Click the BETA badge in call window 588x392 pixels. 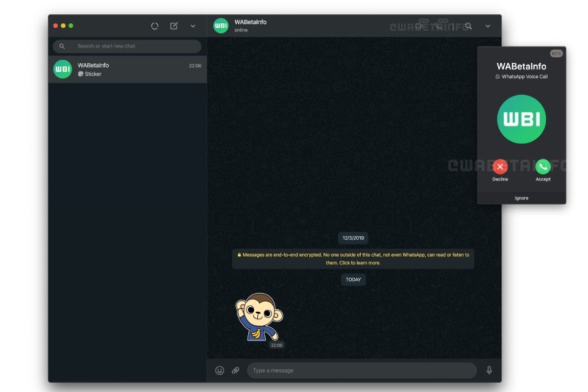(556, 53)
